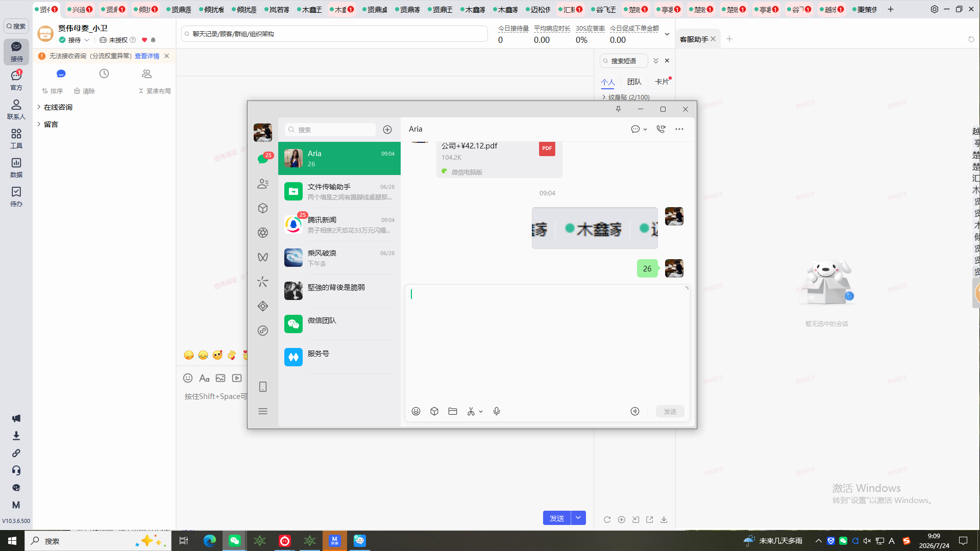The height and width of the screenshot is (551, 980).
Task: Click the scissors screenshot icon in WeChat
Action: click(471, 411)
